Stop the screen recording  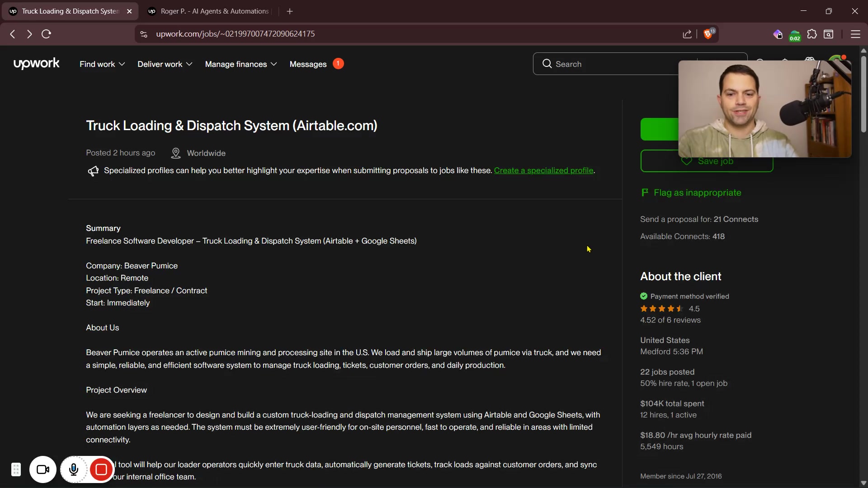[101, 470]
